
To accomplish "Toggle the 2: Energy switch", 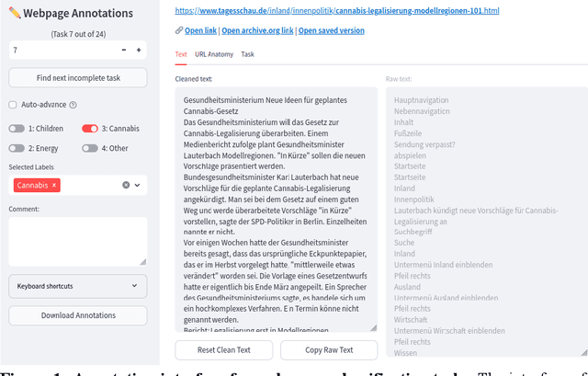I will pyautogui.click(x=17, y=147).
